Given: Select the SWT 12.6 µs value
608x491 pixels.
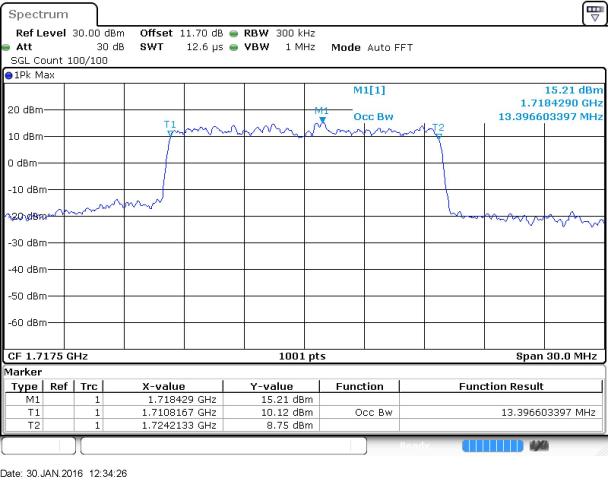Looking at the screenshot, I should point(205,47).
